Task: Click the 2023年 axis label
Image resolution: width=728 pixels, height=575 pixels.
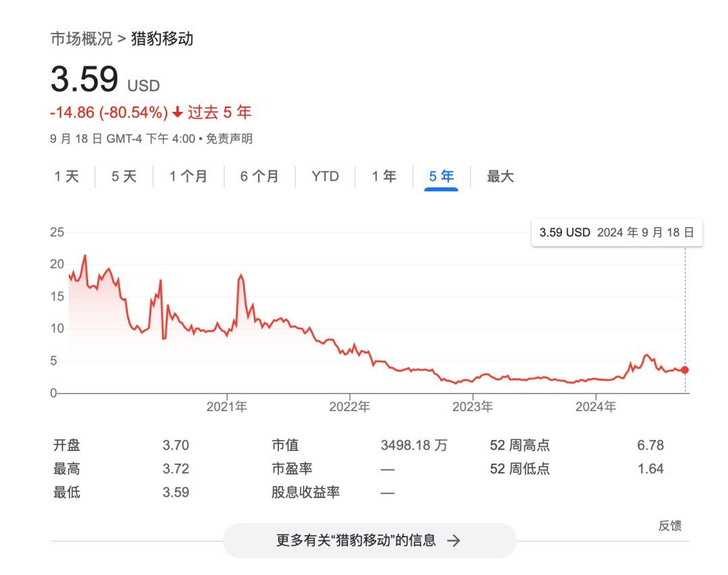Action: click(473, 407)
